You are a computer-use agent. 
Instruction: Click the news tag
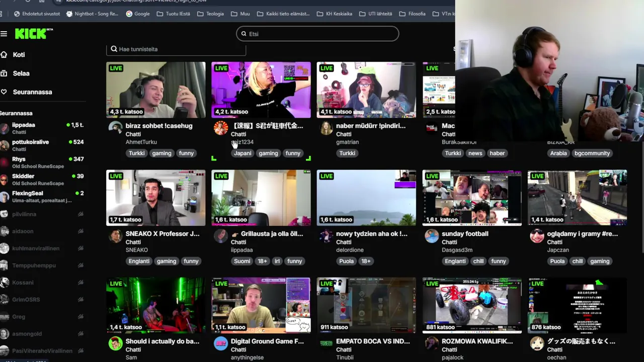(x=475, y=153)
